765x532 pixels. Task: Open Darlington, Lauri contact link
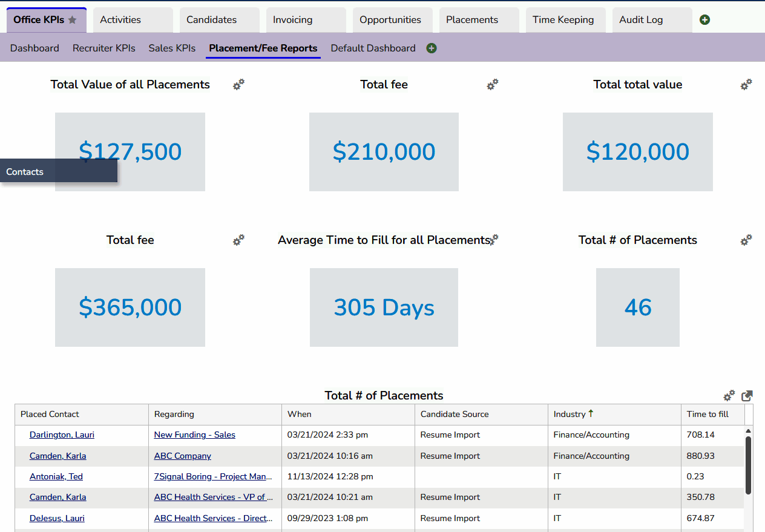point(62,435)
